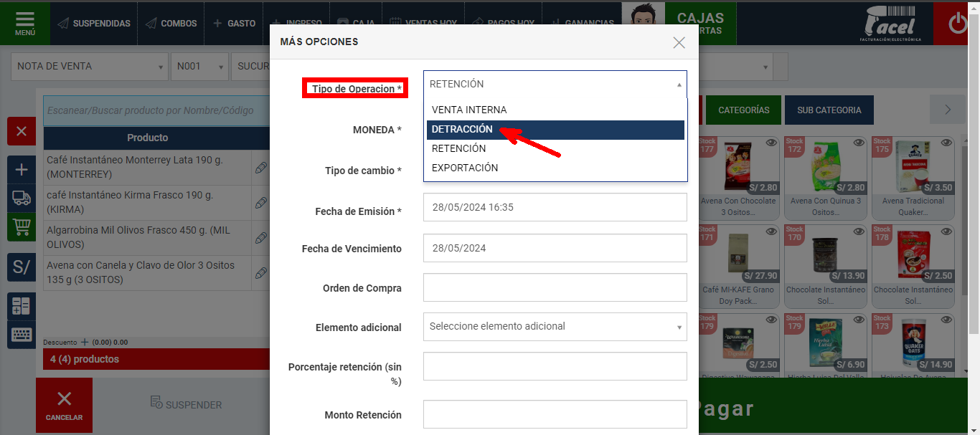Click the red power logout icon

point(958,24)
